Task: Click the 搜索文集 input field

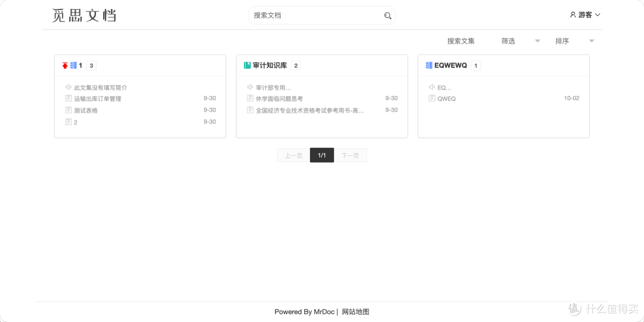Action: pyautogui.click(x=466, y=41)
